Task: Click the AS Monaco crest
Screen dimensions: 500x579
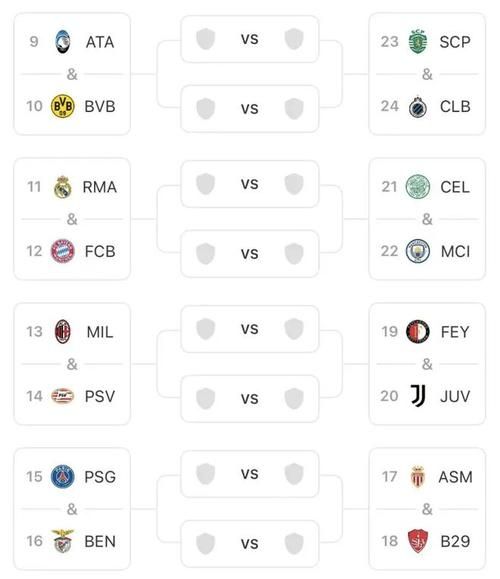Action: [418, 476]
